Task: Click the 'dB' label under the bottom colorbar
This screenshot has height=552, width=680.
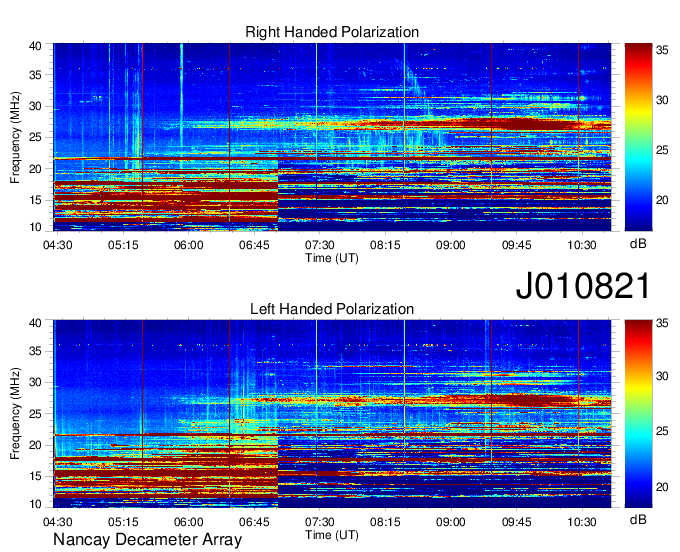Action: pyautogui.click(x=638, y=520)
